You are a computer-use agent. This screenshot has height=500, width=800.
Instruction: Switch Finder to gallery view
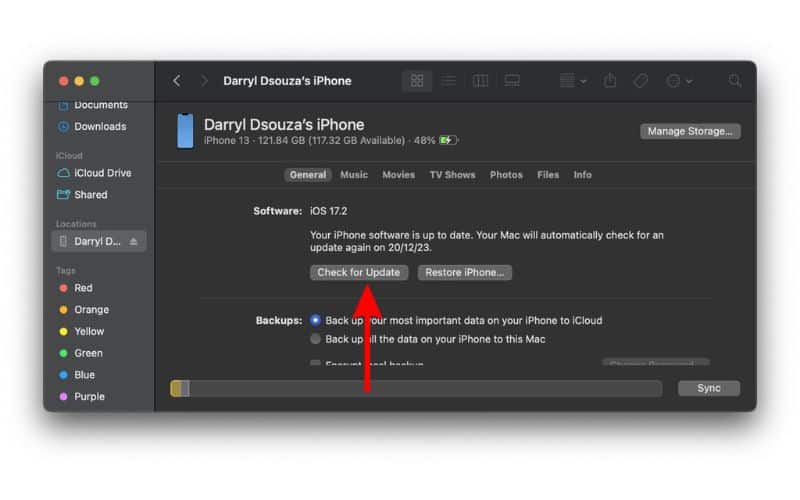(512, 81)
